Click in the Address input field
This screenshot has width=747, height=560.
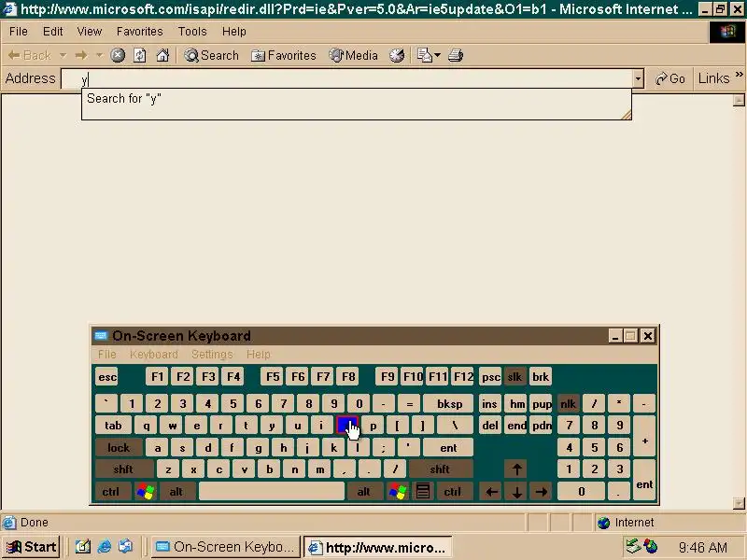click(x=347, y=79)
